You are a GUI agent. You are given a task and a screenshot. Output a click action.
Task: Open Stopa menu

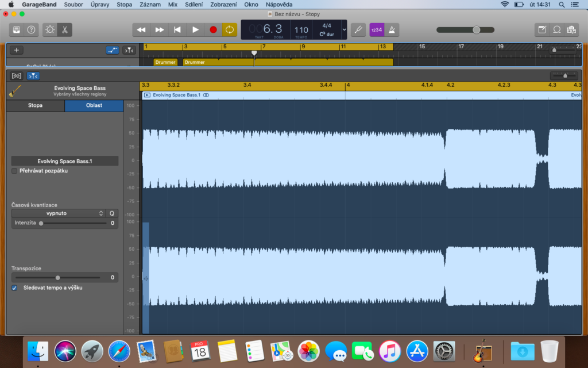coord(124,5)
